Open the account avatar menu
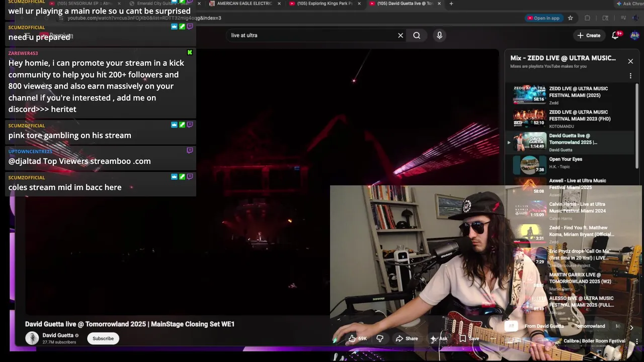The height and width of the screenshot is (362, 644). pyautogui.click(x=634, y=35)
